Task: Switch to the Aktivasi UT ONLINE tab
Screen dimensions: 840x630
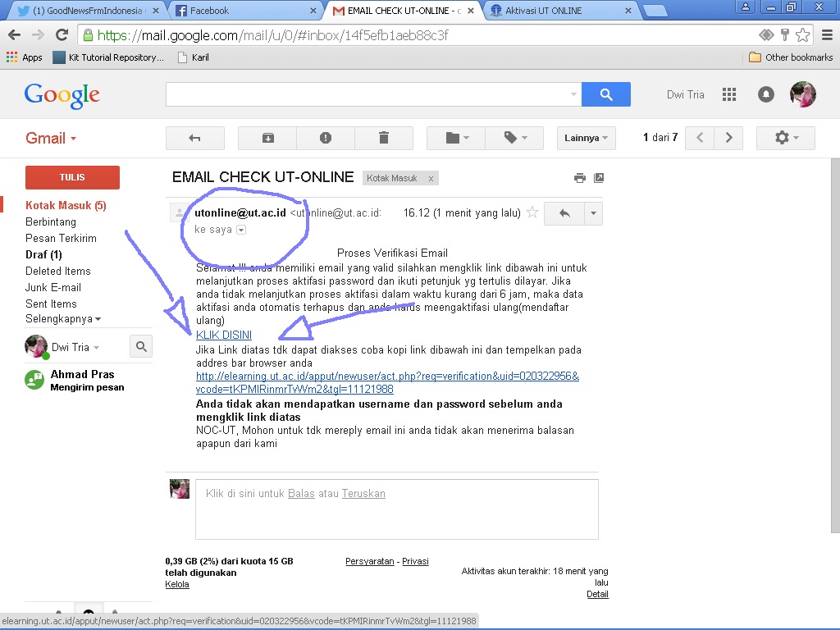Action: (559, 11)
